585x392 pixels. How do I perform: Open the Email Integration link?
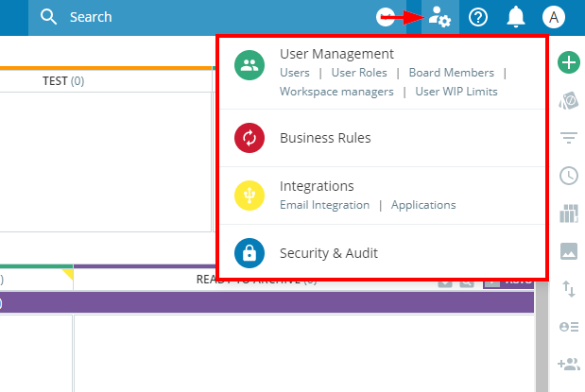[324, 205]
